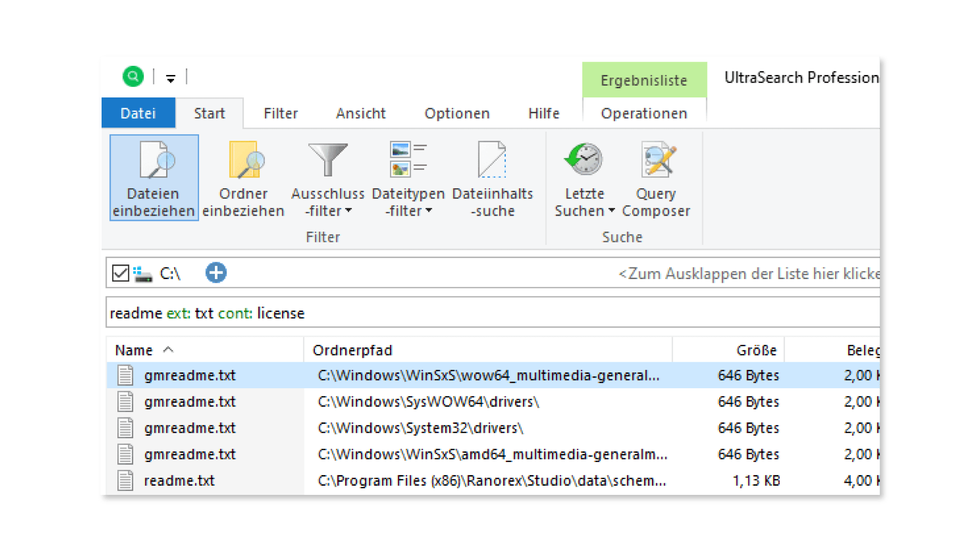Viewport: 980px width, 551px height.
Task: Sort results by Größe column
Action: point(728,350)
